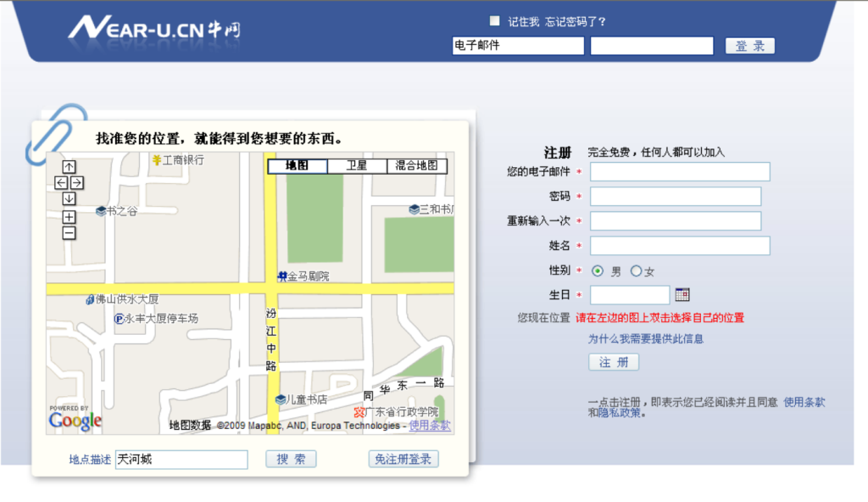868x502 pixels.
Task: Select the 女 gender radio button
Action: (636, 271)
